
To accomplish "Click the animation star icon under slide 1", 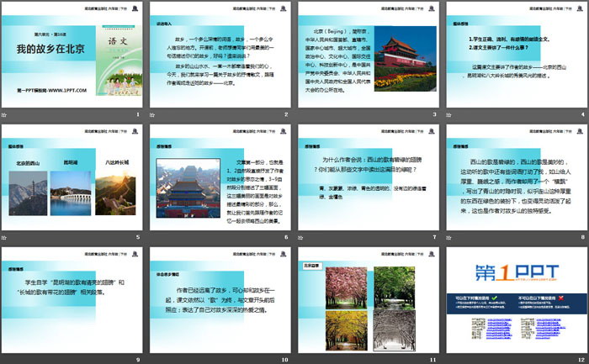I will [x=4, y=114].
